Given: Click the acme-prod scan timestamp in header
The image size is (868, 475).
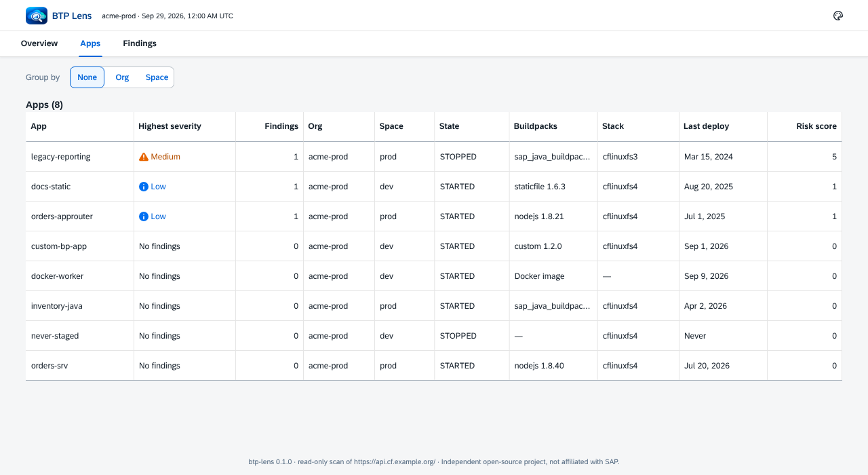Looking at the screenshot, I should pos(167,16).
